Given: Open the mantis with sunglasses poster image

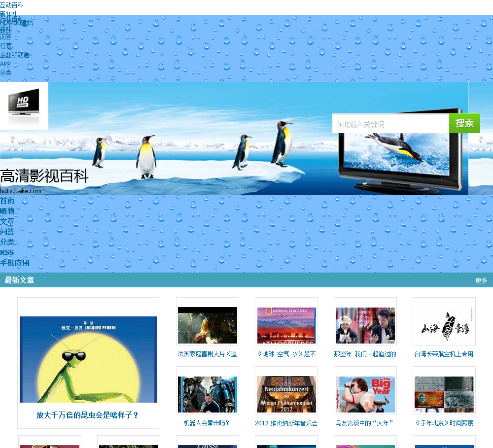Looking at the screenshot, I should pos(88,359).
